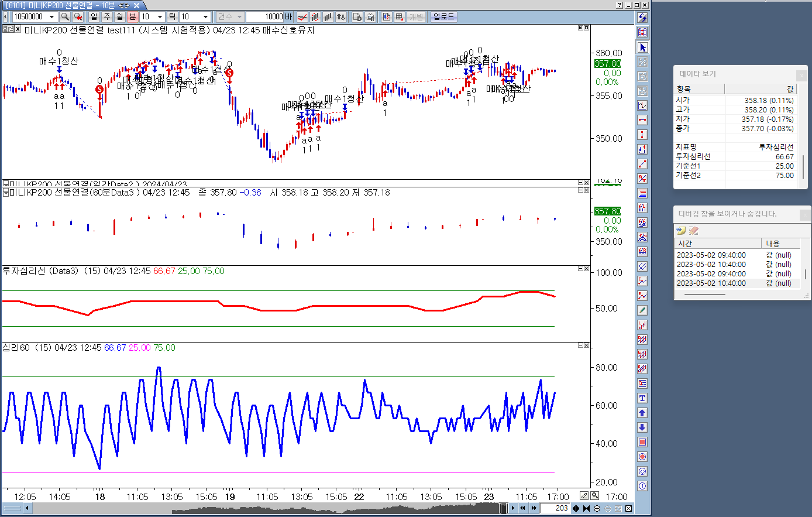Select the blue down arrow drawing tool

(642, 427)
